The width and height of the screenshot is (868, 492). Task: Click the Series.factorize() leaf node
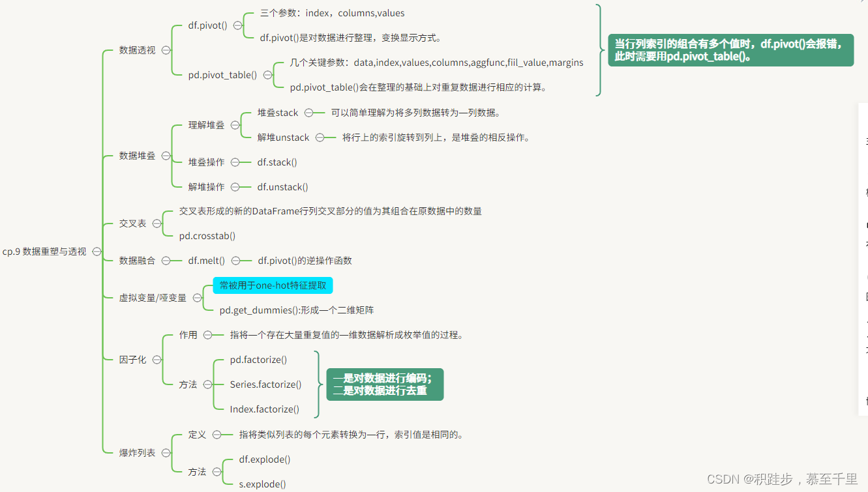click(x=265, y=384)
